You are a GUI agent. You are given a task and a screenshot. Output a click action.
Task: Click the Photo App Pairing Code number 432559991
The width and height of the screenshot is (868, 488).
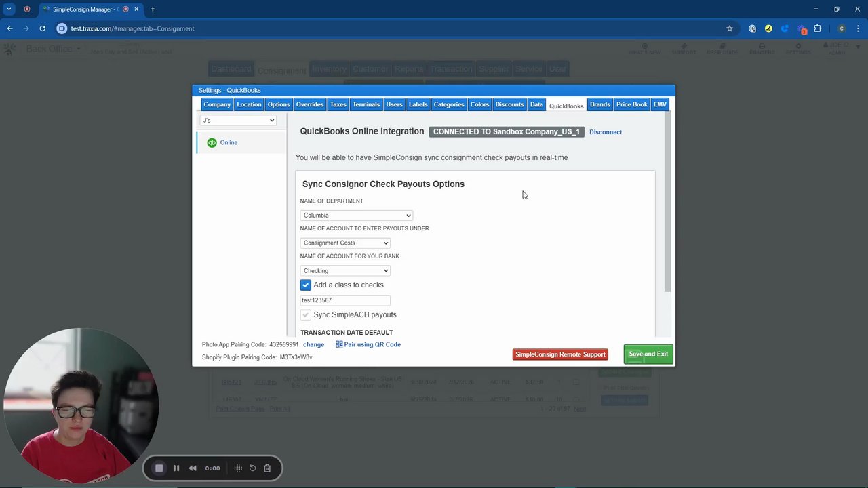pos(284,344)
